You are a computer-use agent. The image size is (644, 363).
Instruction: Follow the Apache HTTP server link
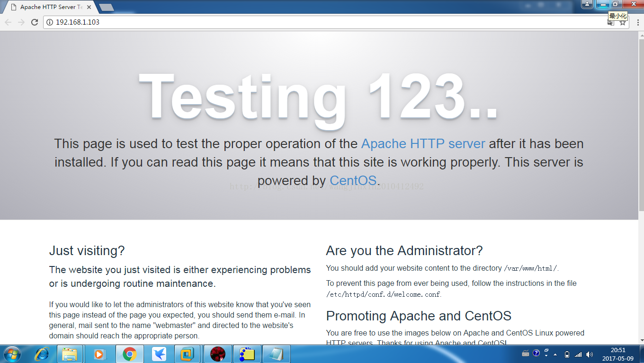pos(423,143)
